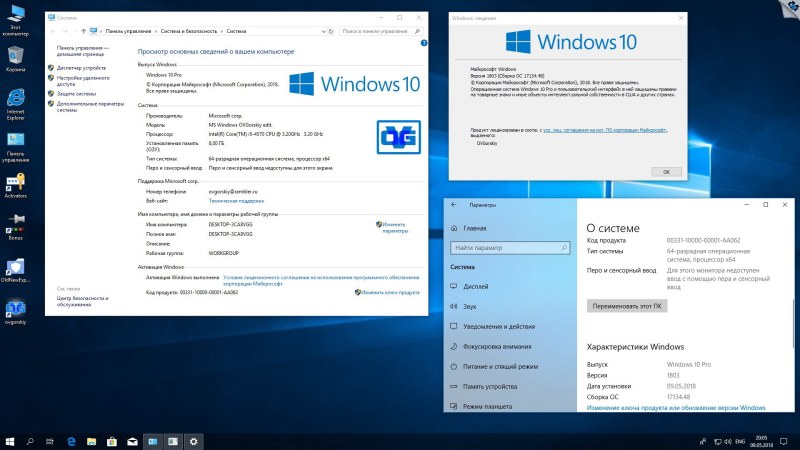The image size is (800, 450).
Task: Open File Explorer from the taskbar
Action: [x=92, y=440]
